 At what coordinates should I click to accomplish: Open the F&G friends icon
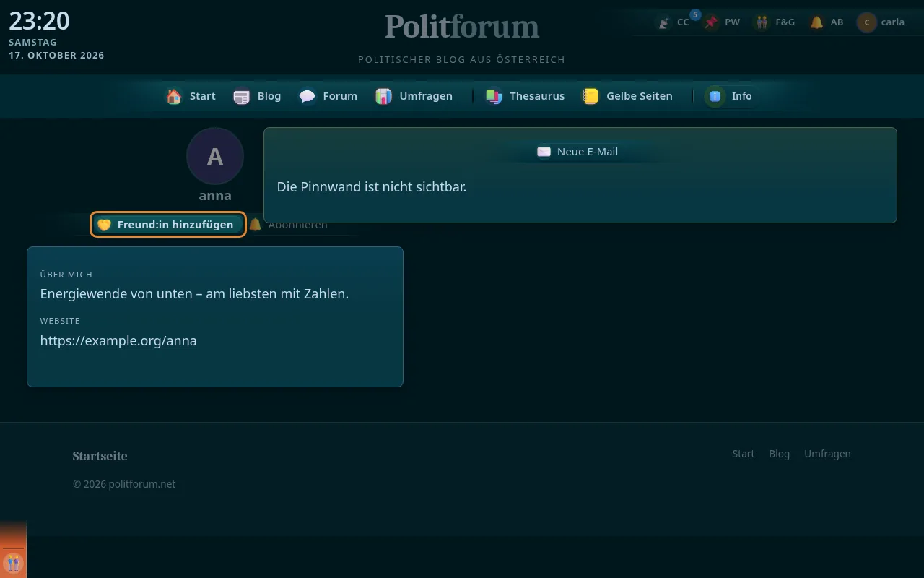point(762,22)
